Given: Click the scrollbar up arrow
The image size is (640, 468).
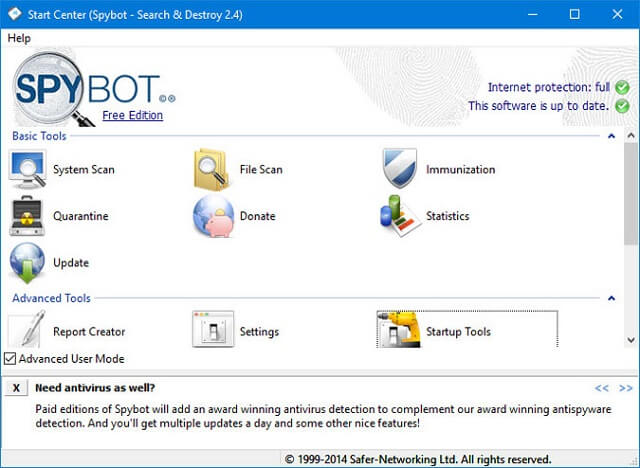Looking at the screenshot, I should [x=631, y=135].
